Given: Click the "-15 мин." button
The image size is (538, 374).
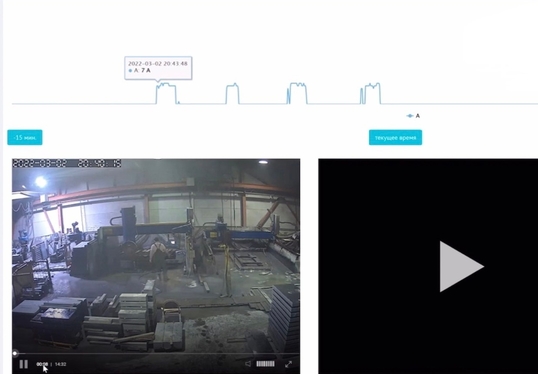Looking at the screenshot, I should 25,137.
